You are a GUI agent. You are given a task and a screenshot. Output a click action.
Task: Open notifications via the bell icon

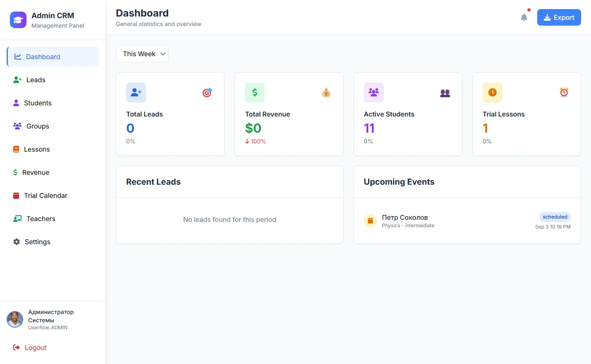coord(524,17)
